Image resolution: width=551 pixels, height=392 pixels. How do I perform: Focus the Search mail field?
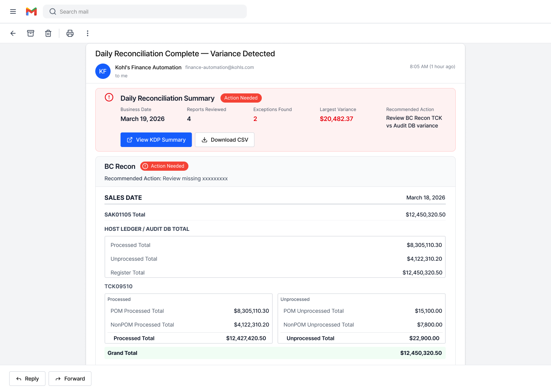pyautogui.click(x=145, y=11)
